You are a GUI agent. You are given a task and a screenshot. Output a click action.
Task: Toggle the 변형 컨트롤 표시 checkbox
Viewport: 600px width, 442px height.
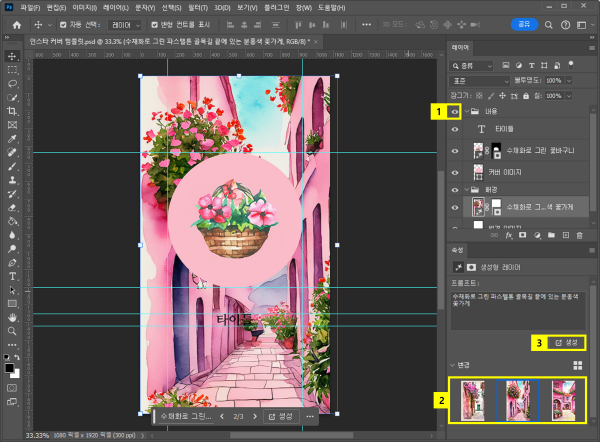pyautogui.click(x=155, y=24)
